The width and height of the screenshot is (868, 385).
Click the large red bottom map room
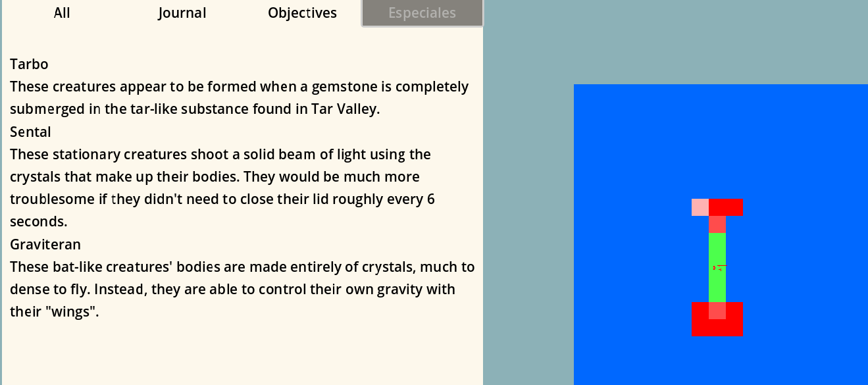point(717,328)
